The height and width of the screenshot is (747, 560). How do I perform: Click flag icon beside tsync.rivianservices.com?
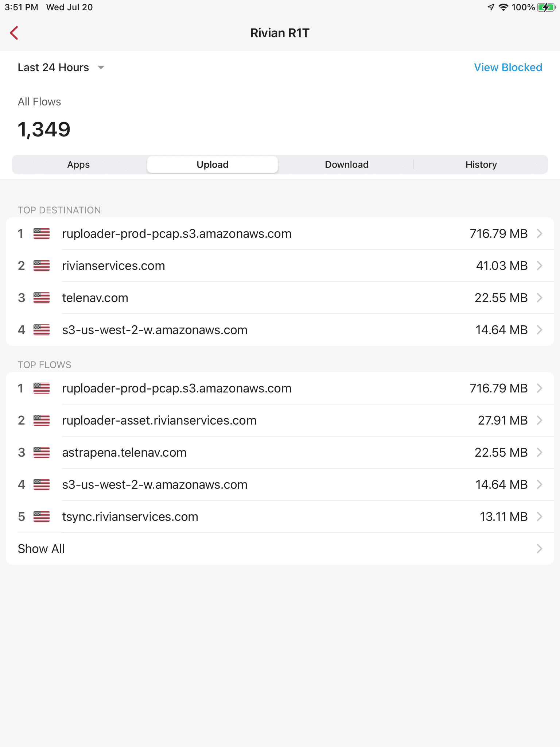[x=42, y=516]
